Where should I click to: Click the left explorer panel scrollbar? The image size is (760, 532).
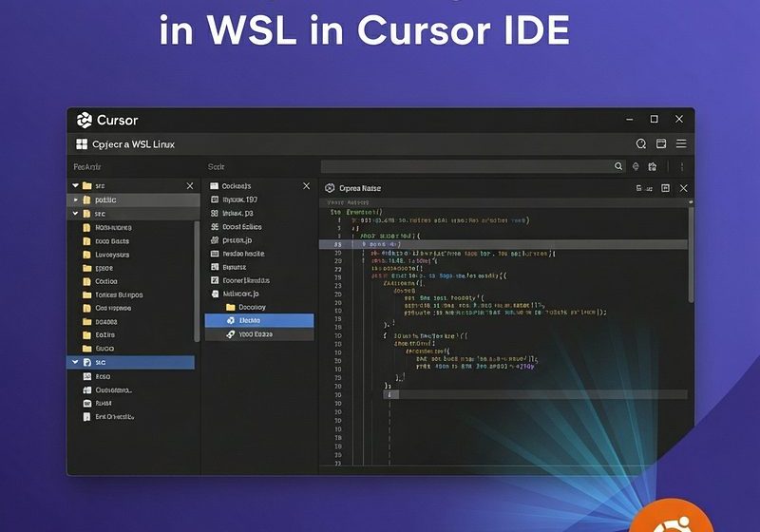tap(197, 281)
